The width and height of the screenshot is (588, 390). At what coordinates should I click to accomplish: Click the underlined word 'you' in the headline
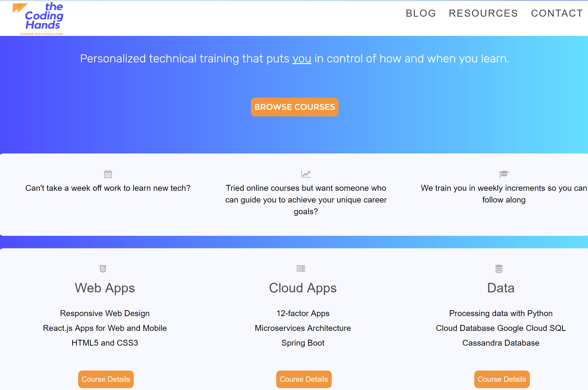[302, 59]
